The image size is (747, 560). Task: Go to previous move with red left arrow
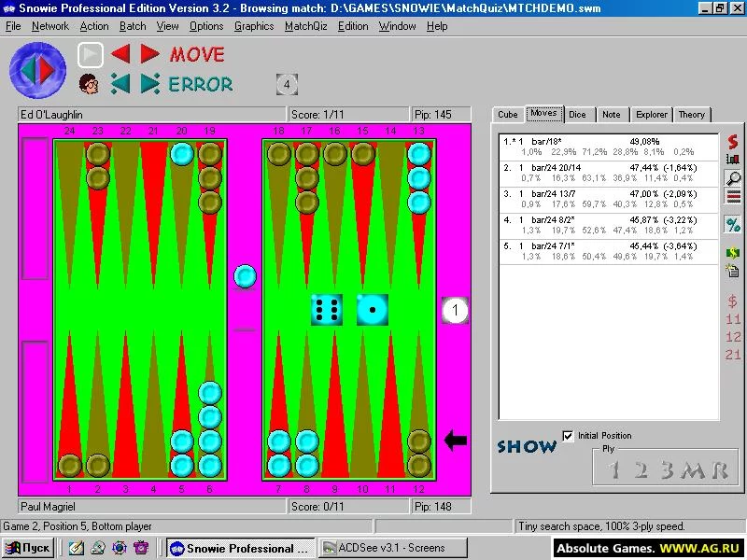coord(120,54)
